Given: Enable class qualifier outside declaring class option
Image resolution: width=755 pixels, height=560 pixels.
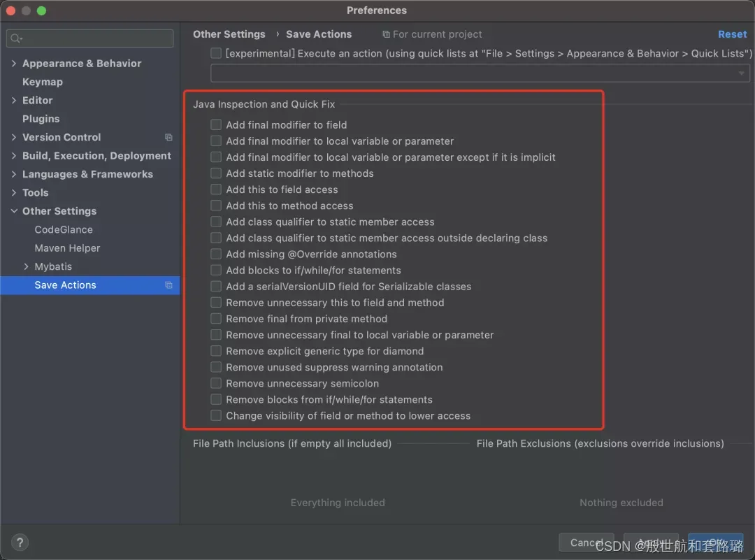Looking at the screenshot, I should [216, 238].
